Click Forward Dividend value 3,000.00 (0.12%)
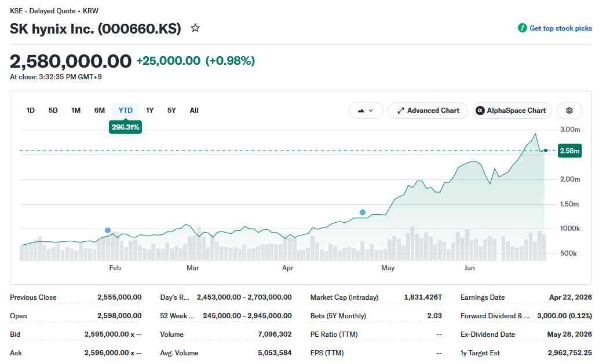599x364 pixels. point(565,316)
